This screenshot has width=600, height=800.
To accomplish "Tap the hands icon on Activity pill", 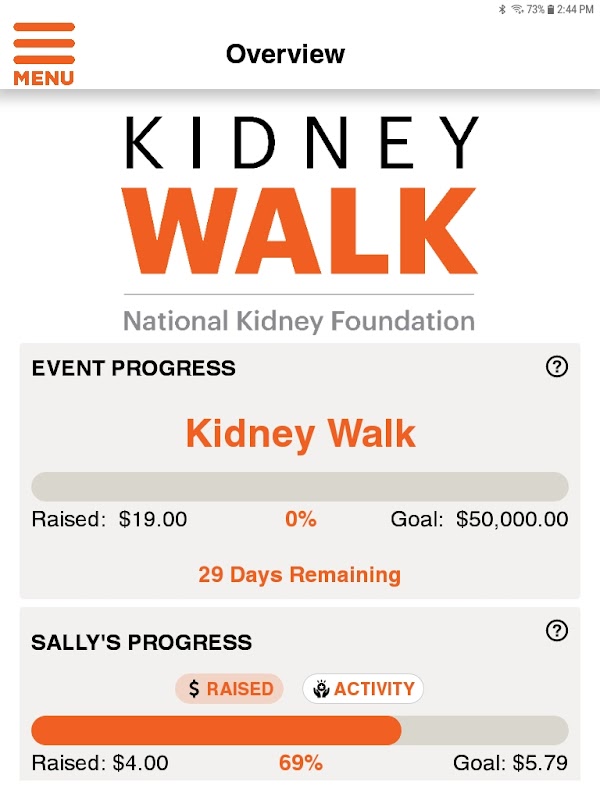I will click(x=321, y=689).
